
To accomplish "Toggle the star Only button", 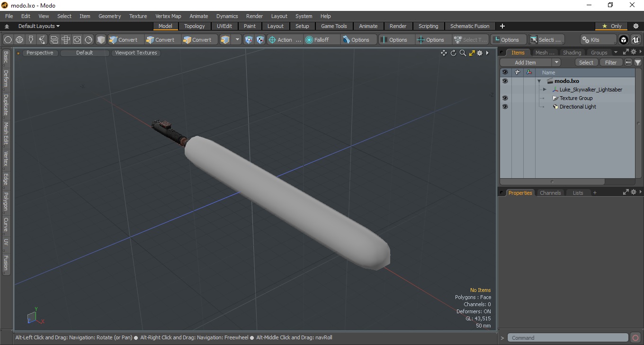I will (x=611, y=26).
